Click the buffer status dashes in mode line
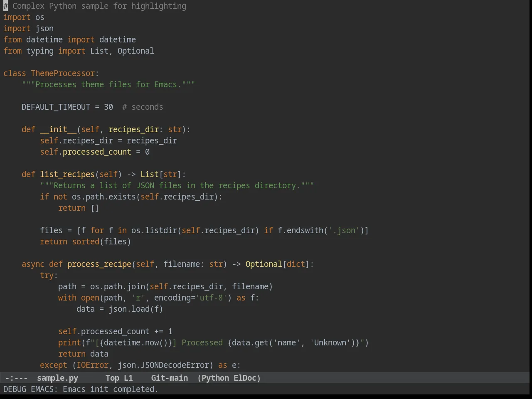This screenshot has width=532, height=399. point(16,378)
